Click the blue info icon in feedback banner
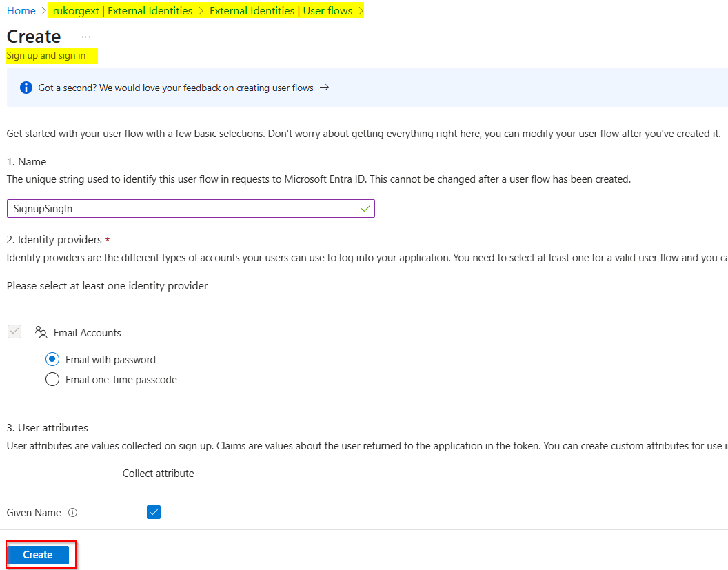Image resolution: width=728 pixels, height=570 pixels. pos(26,88)
